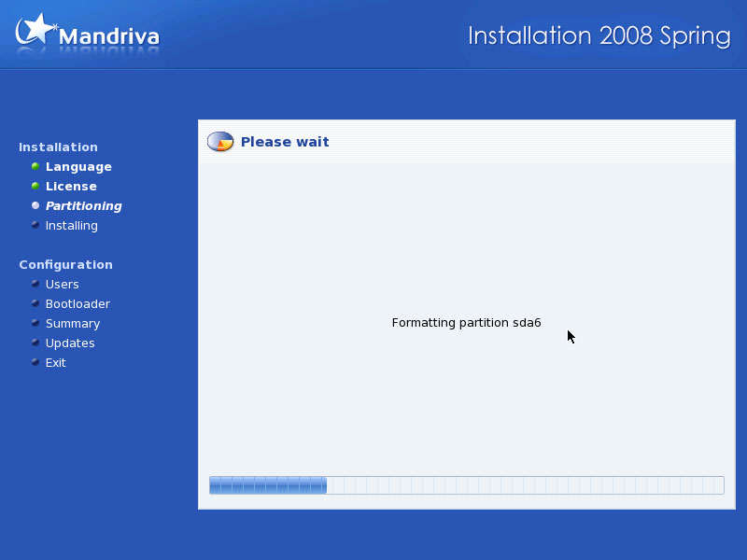Select the Partitioning step label
Screen dimensions: 747x560
click(83, 206)
